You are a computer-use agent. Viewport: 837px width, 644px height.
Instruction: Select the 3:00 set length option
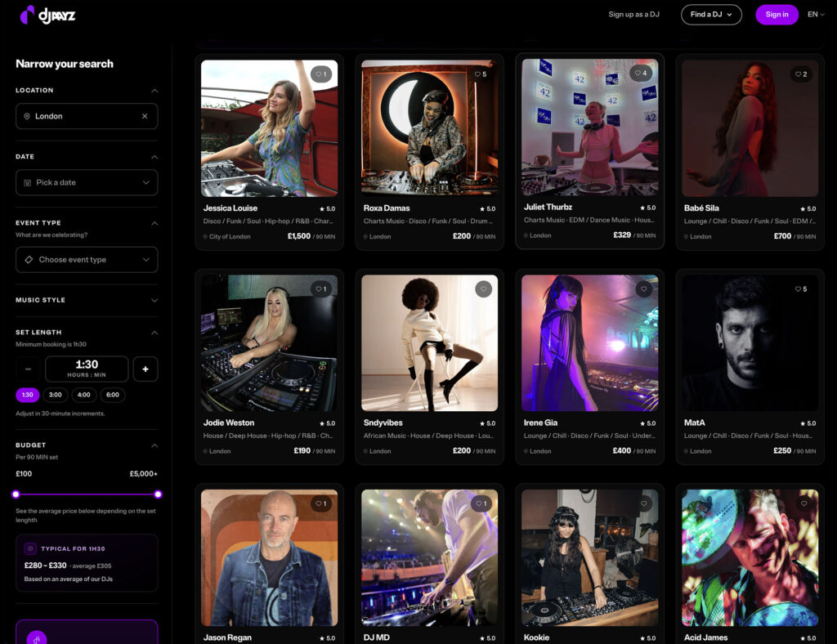point(55,395)
